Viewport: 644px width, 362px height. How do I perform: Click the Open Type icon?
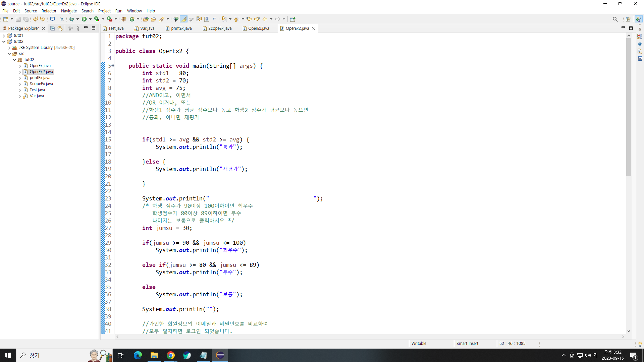tap(146, 19)
